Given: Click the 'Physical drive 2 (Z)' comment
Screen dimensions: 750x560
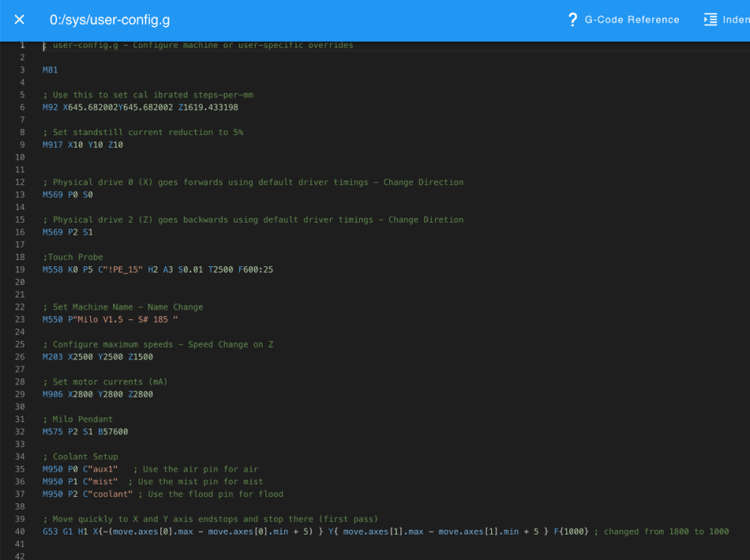Looking at the screenshot, I should (253, 220).
